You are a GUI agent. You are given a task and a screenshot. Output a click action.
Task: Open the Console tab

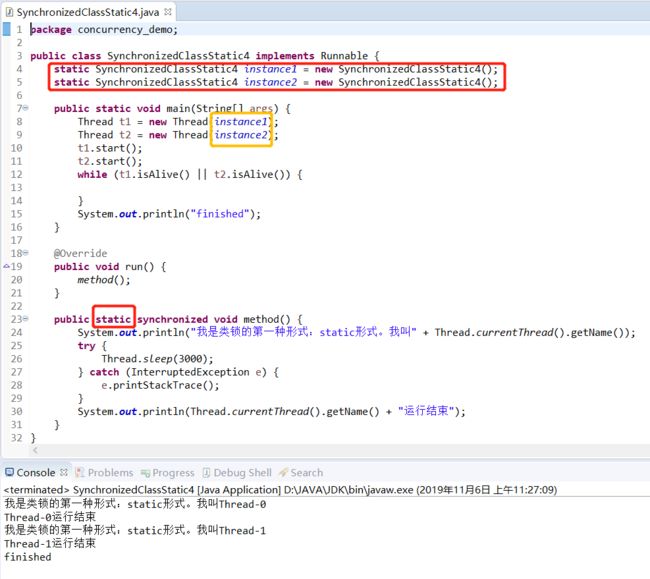pos(36,472)
